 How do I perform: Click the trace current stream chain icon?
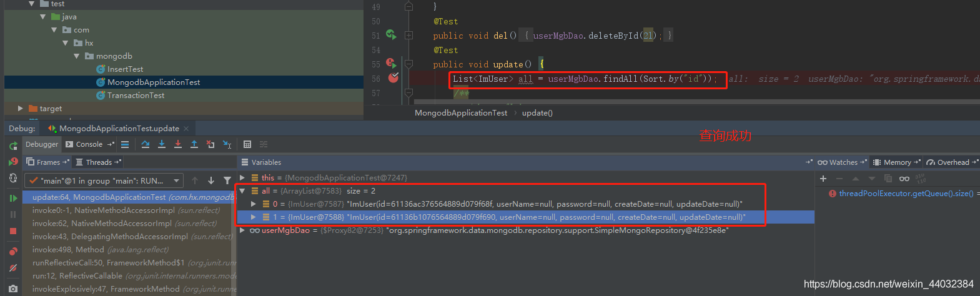(264, 144)
